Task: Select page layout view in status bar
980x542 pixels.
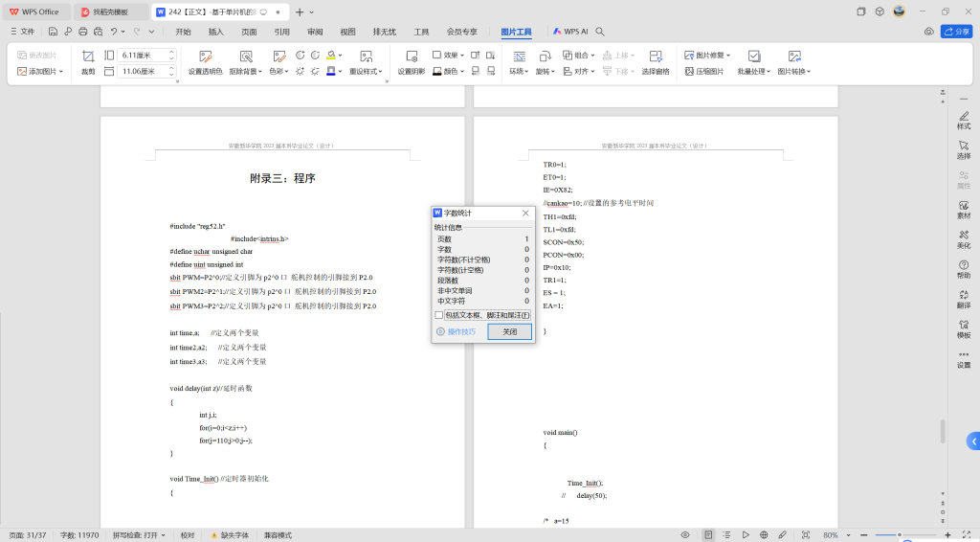Action: (x=708, y=535)
